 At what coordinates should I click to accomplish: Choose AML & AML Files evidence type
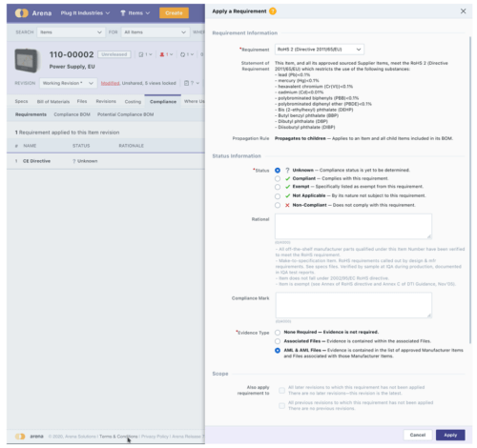(x=278, y=351)
